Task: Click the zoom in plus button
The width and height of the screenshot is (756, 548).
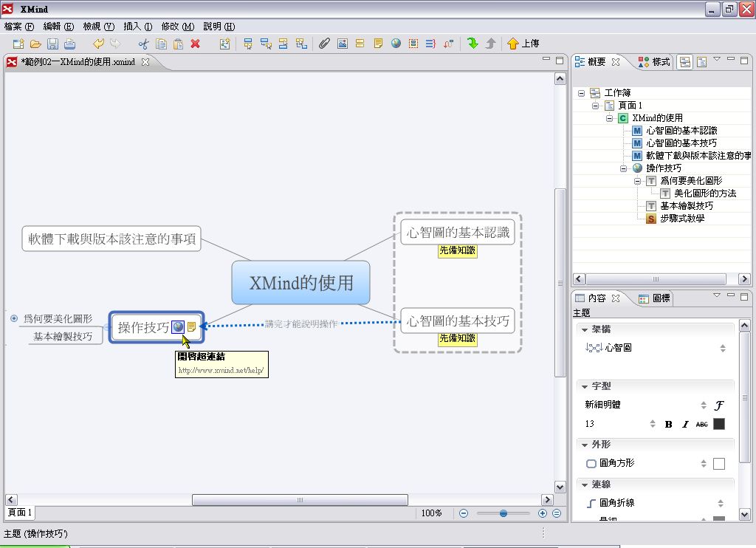Action: coord(543,513)
